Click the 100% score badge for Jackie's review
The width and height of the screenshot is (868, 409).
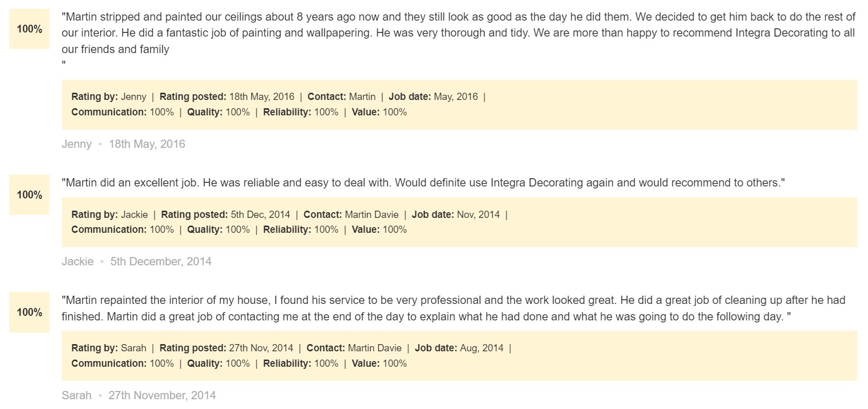pyautogui.click(x=29, y=195)
